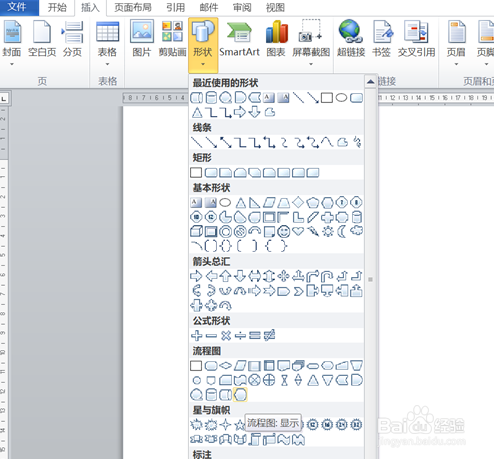The image size is (494, 459).
Task: Select the diamond shape in 基本形状
Action: pos(298,202)
